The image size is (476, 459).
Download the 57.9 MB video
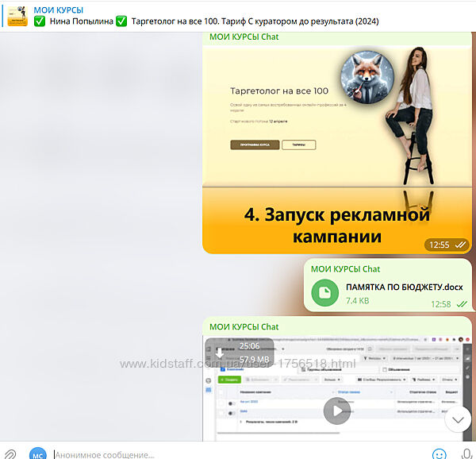coord(221,353)
